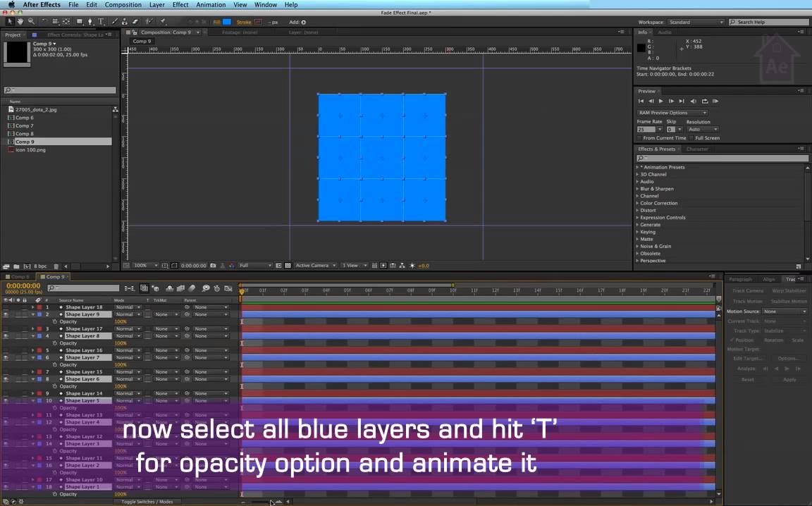Select the Brush tool
Viewport: 812px width, 506px height.
[x=114, y=22]
